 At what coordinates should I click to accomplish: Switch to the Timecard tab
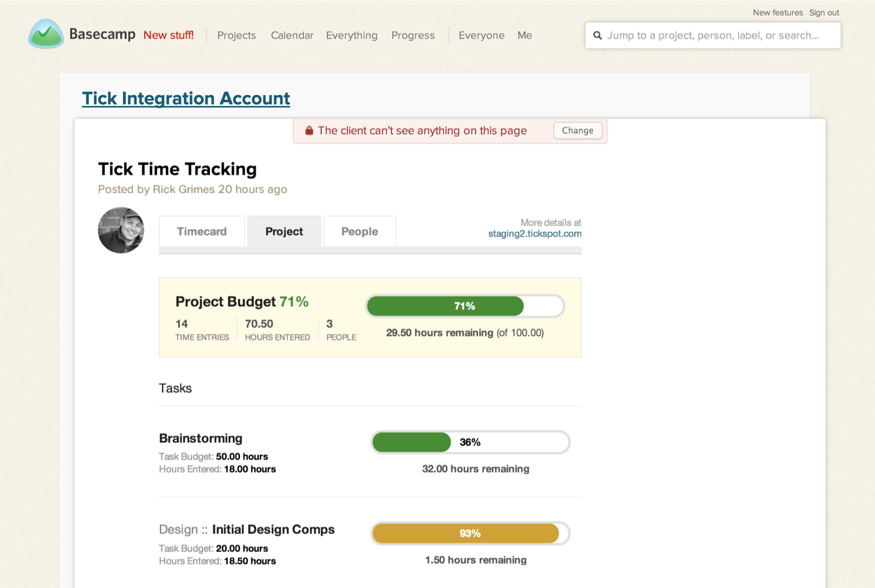pyautogui.click(x=201, y=231)
